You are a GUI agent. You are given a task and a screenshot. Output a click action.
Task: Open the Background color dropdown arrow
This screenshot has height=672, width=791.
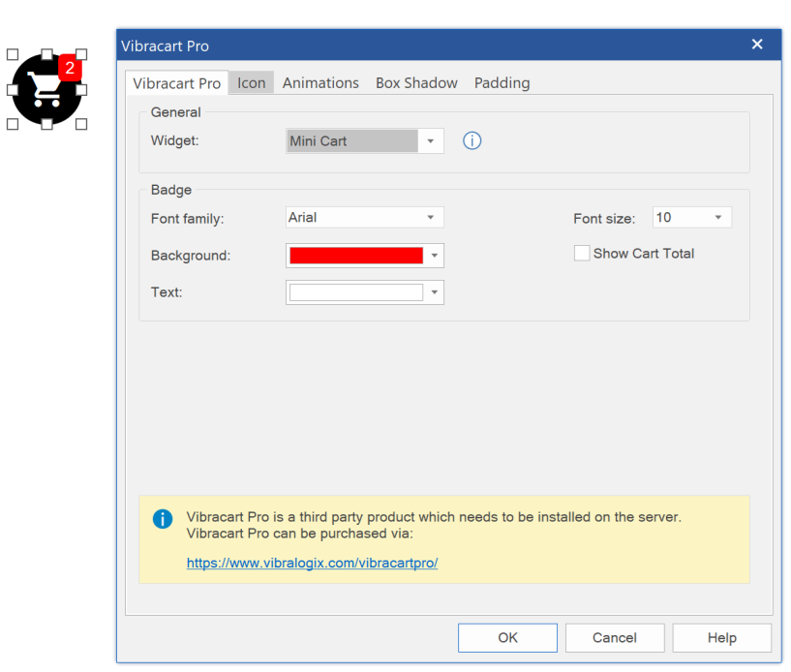(435, 256)
